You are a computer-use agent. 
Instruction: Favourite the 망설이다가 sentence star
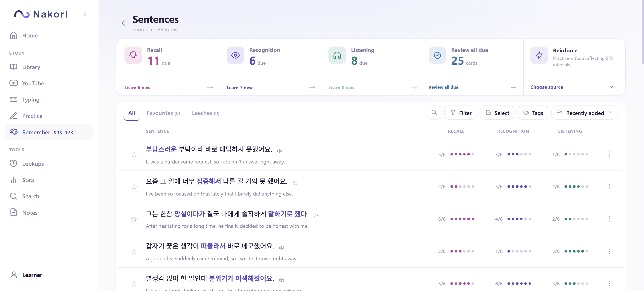coord(134,219)
